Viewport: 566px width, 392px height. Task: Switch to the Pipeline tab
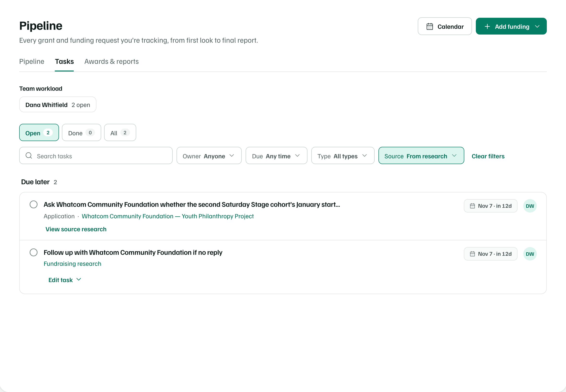(x=32, y=61)
